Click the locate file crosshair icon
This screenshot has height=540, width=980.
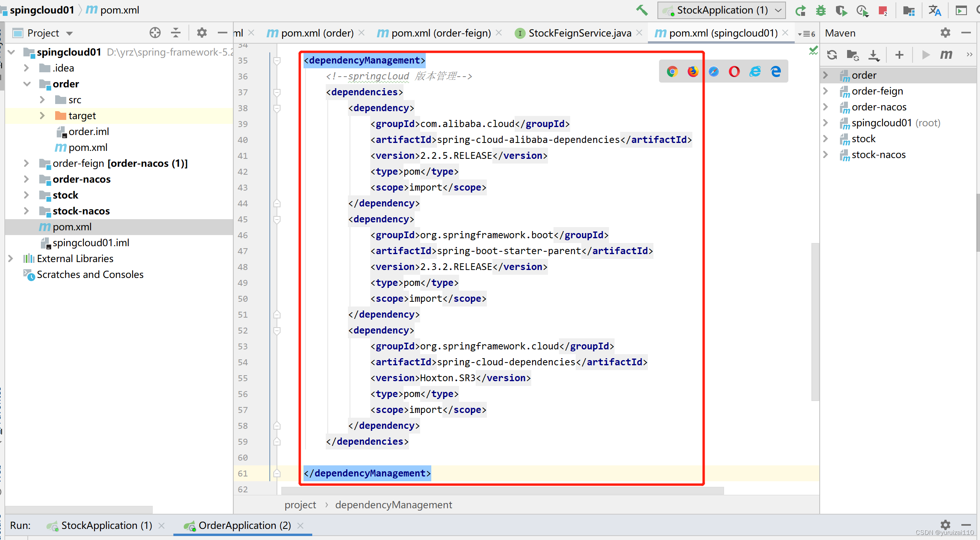coord(155,33)
